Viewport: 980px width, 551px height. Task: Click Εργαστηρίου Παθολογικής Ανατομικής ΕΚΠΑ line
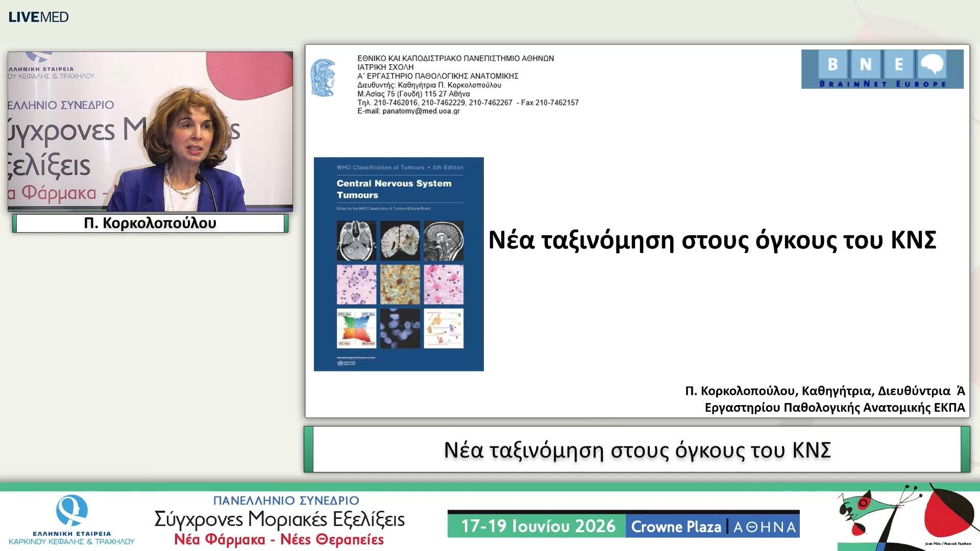pos(835,408)
